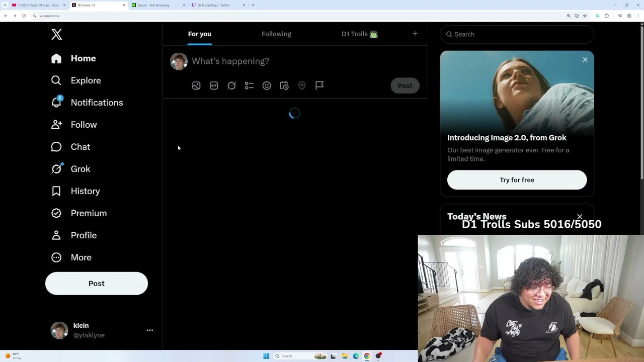
Task: Open the Chrome profile icon
Action: click(x=629, y=16)
